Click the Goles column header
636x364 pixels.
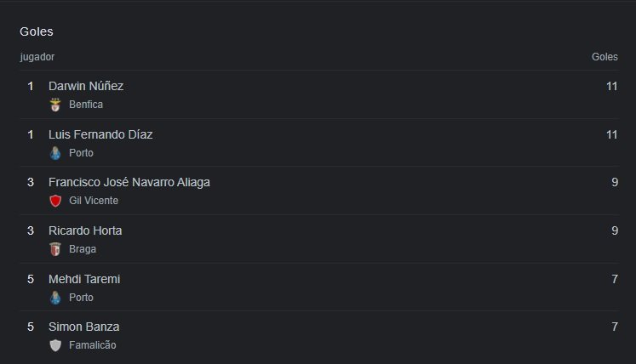(604, 57)
